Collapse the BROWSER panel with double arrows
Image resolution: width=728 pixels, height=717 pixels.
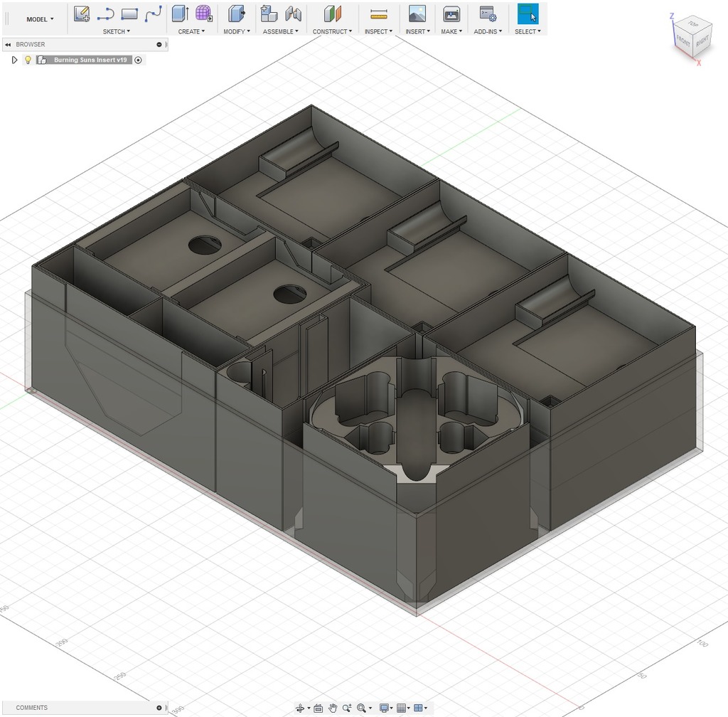tap(8, 45)
